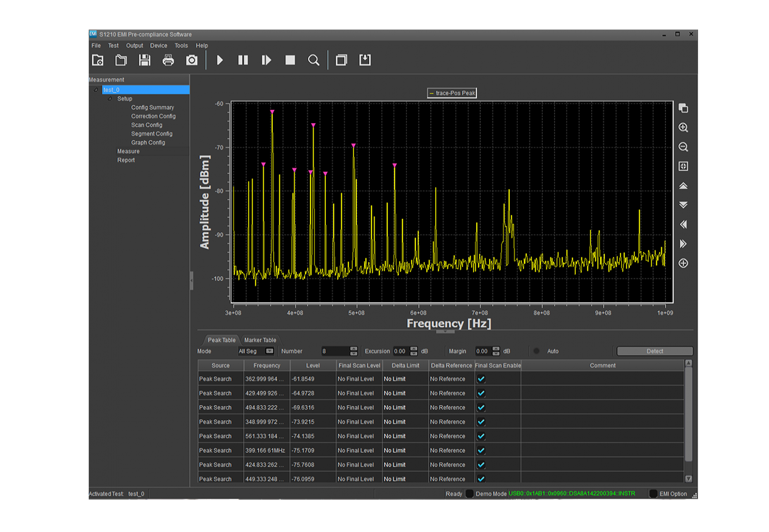Image resolution: width=769 pixels, height=532 pixels.
Task: Click the Zoom In graph icon
Action: tap(683, 127)
